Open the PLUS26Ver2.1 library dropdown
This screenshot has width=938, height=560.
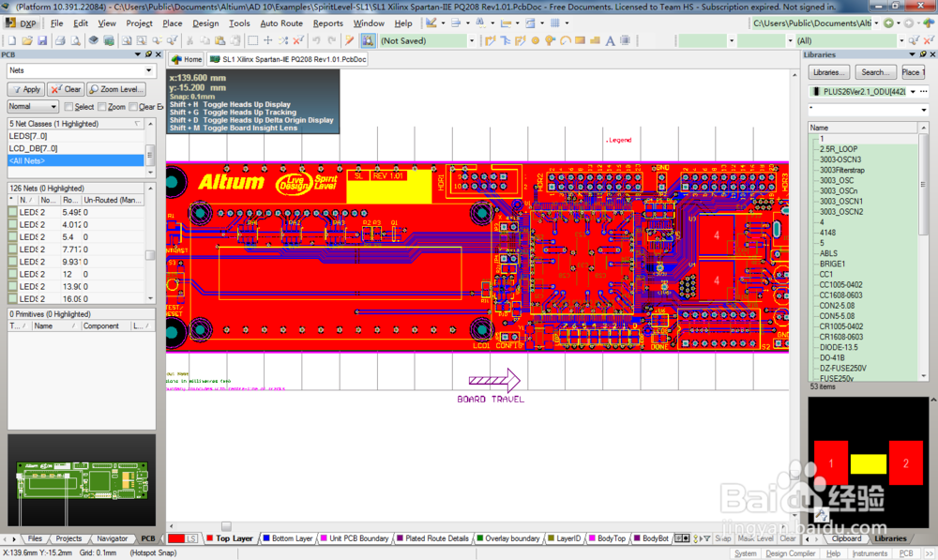(x=913, y=92)
